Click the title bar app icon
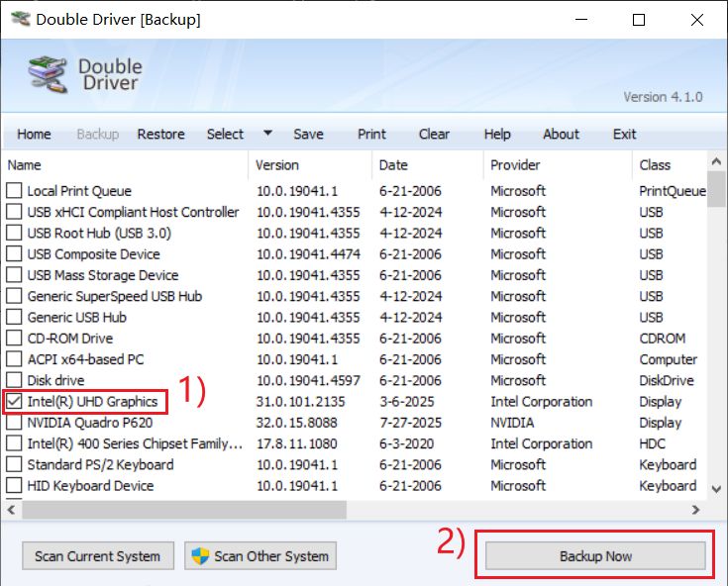Screen dimensions: 728x586 [x=17, y=20]
